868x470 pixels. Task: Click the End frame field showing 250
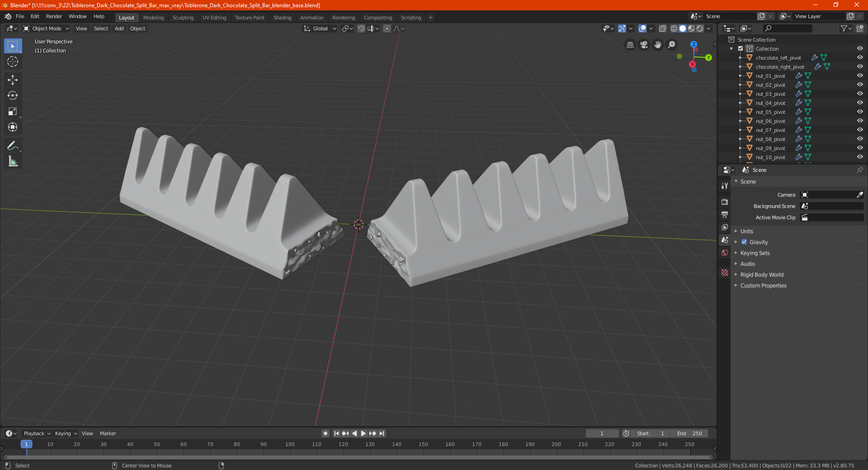[x=689, y=433]
